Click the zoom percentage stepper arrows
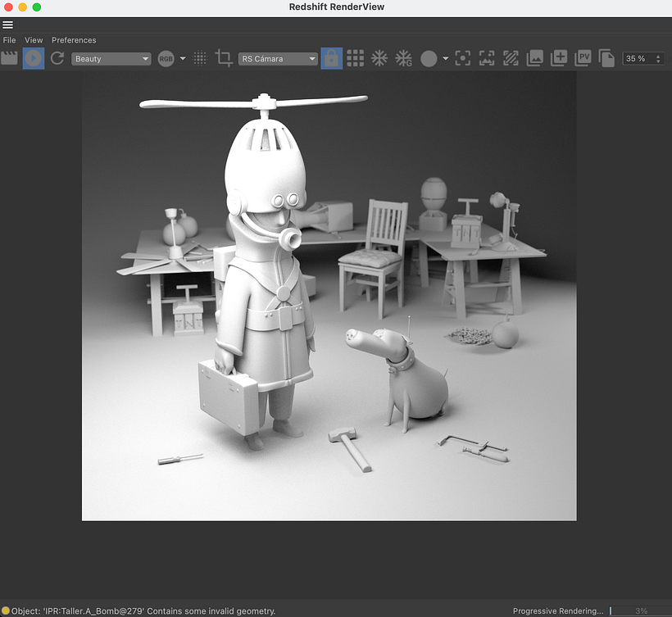Image resolution: width=672 pixels, height=617 pixels. tap(658, 59)
